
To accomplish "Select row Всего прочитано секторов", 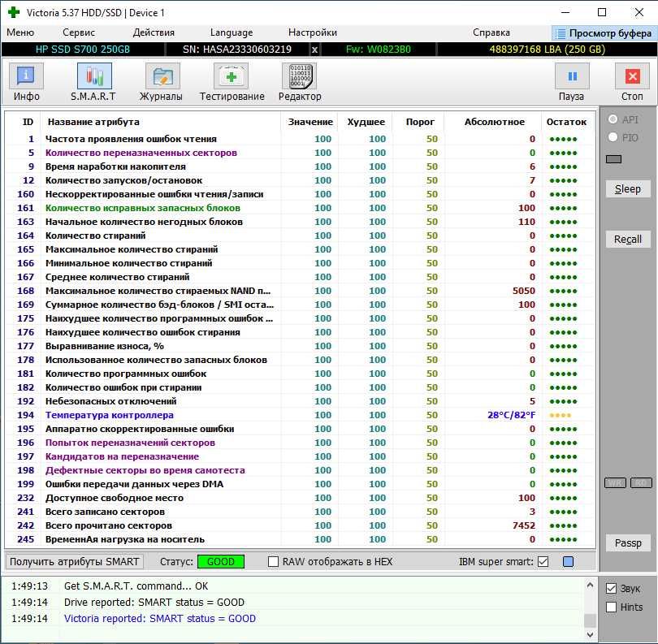I will [301, 525].
